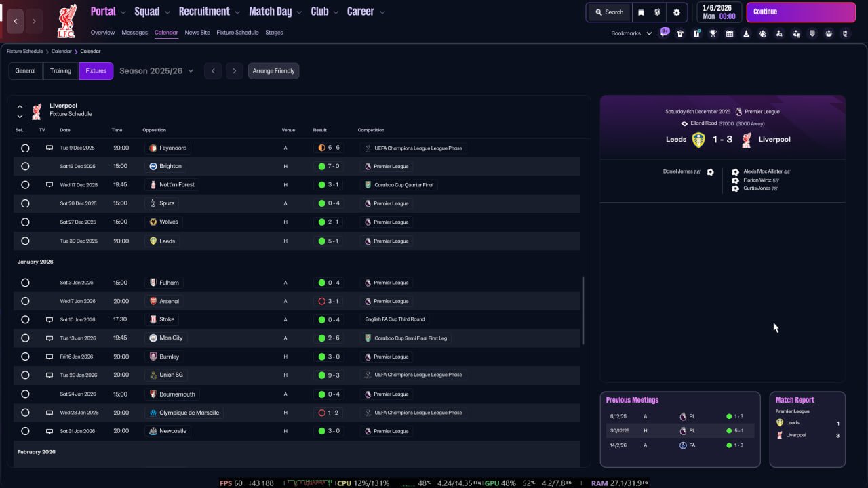Click the Liverpool club crest in the header

pos(66,21)
